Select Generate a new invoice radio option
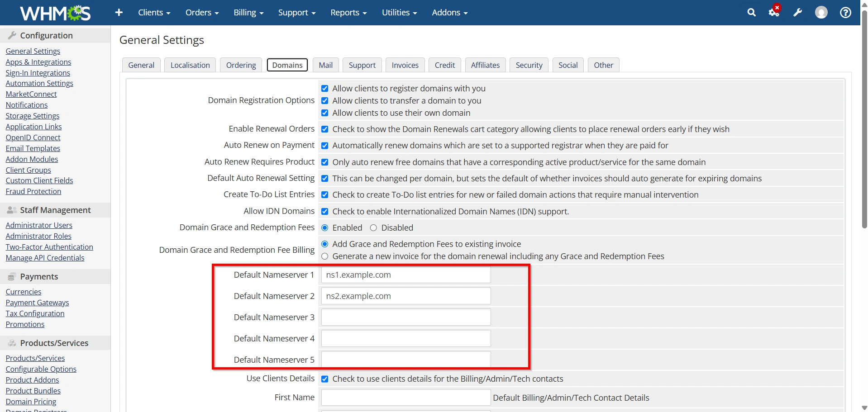Viewport: 868px width, 412px height. (x=324, y=256)
